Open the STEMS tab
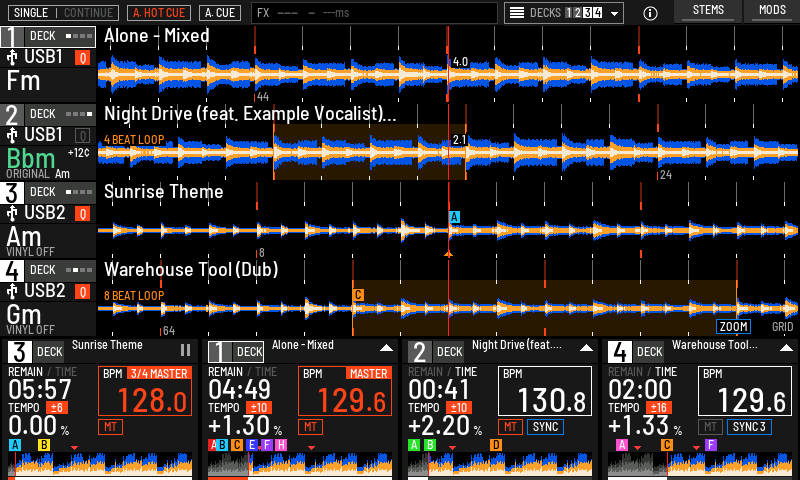The image size is (800, 480). pos(708,11)
